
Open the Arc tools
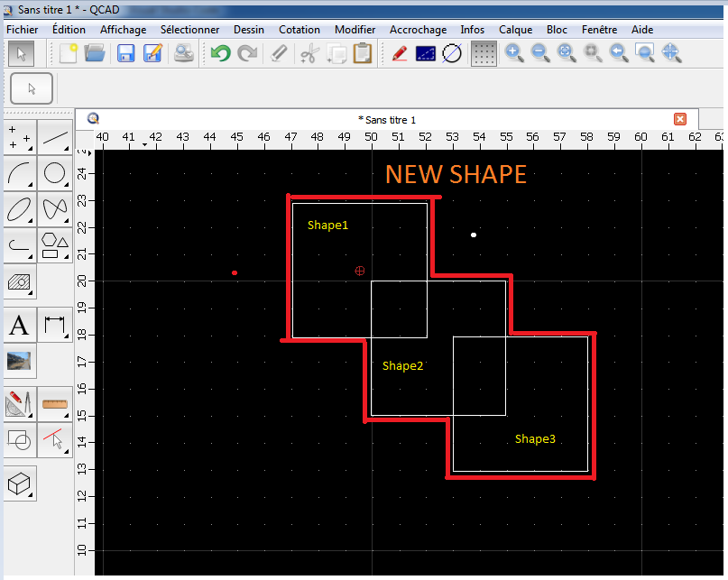tap(20, 173)
